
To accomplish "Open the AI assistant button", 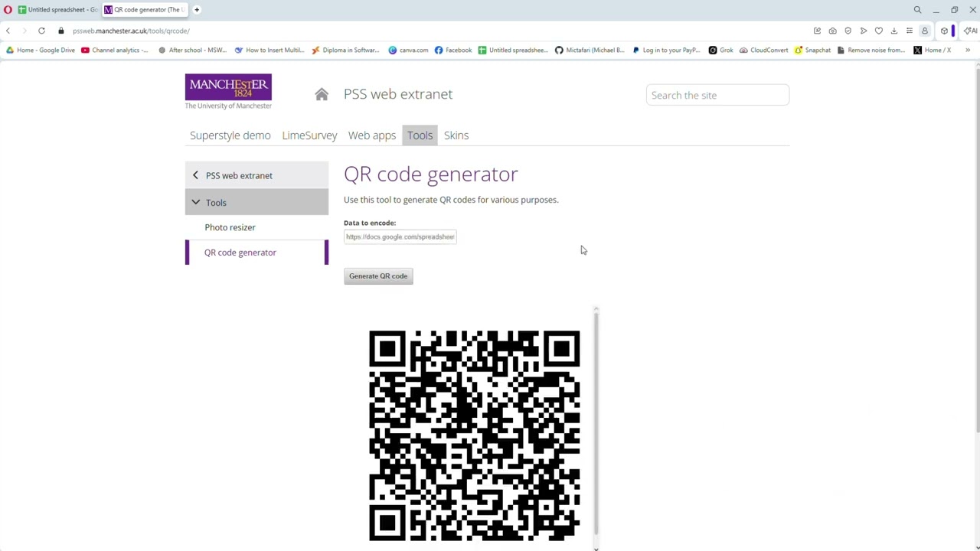I will point(970,31).
